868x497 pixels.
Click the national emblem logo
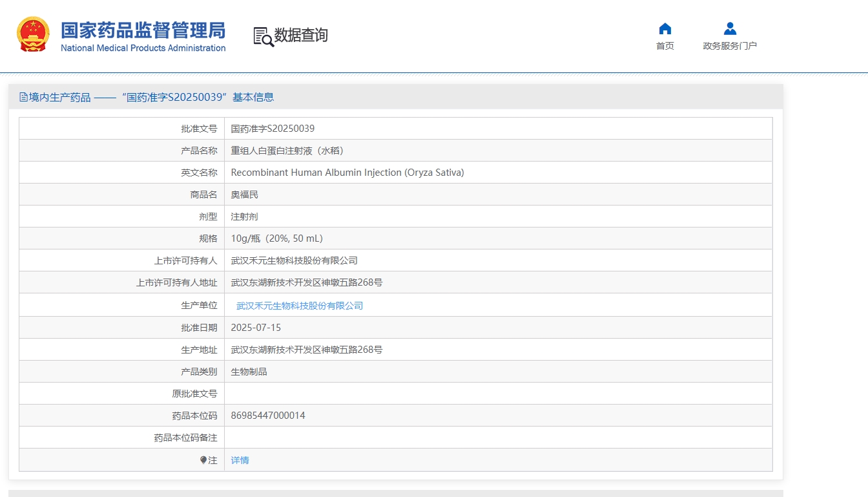33,34
